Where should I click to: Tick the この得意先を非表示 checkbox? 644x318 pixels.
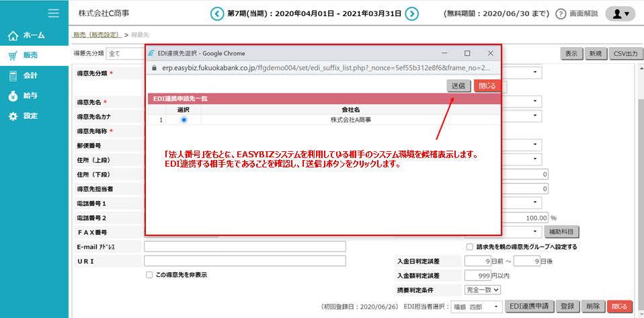(149, 274)
